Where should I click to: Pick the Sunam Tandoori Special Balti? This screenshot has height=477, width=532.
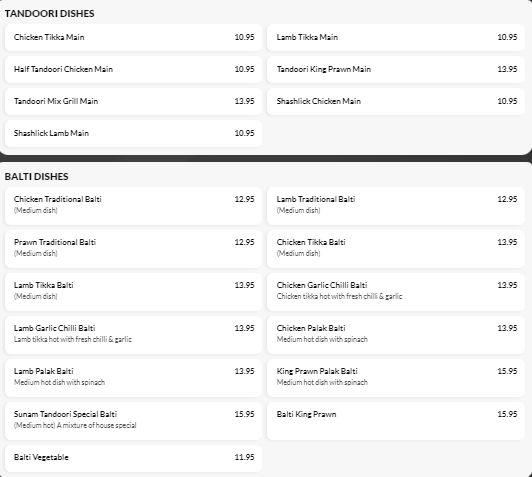(133, 421)
